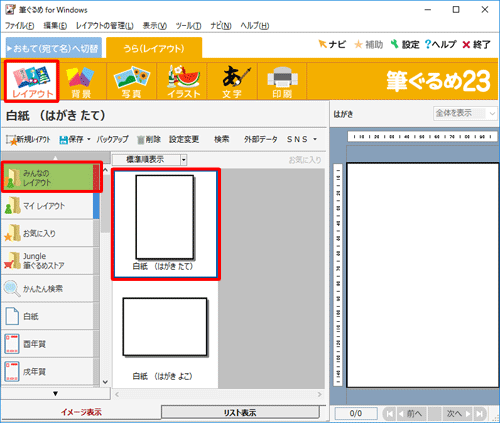Image resolution: width=500 pixels, height=423 pixels.
Task: Open the イラスト illustration icon
Action: (x=183, y=82)
